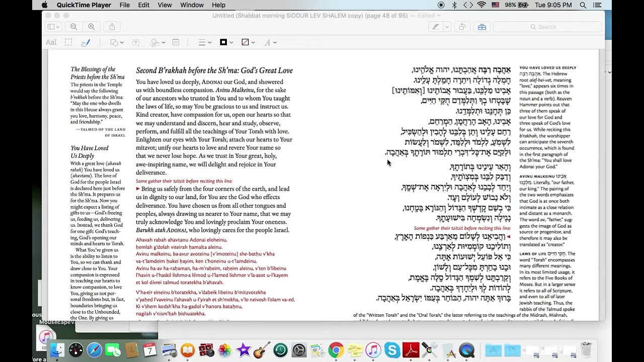Image resolution: width=644 pixels, height=362 pixels.
Task: Open Bluetooth status menu
Action: click(x=454, y=5)
